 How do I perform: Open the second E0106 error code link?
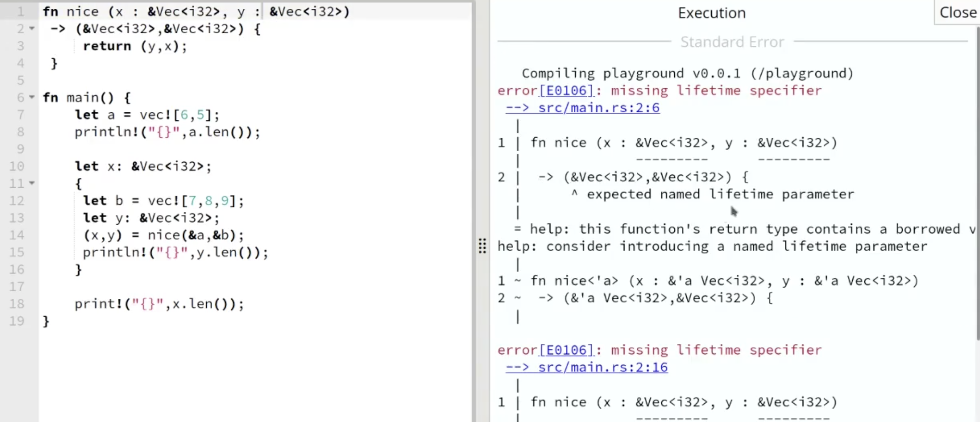tap(567, 350)
